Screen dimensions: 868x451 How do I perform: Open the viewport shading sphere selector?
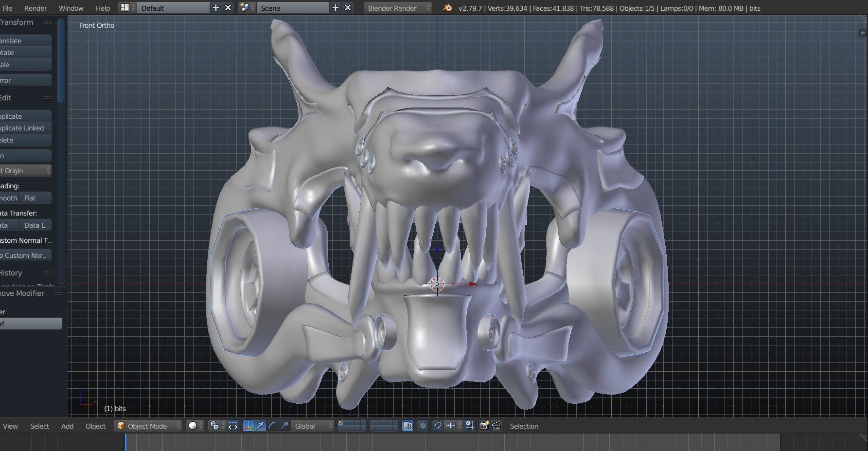(195, 426)
